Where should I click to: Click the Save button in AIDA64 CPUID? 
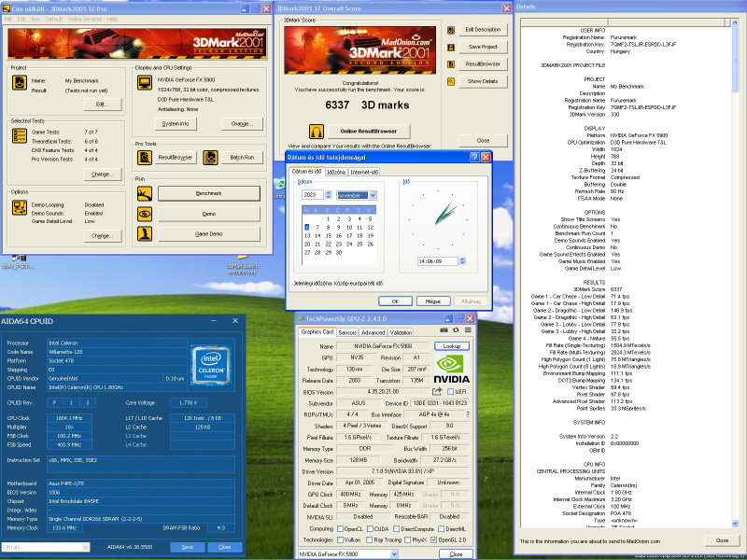pos(188,547)
